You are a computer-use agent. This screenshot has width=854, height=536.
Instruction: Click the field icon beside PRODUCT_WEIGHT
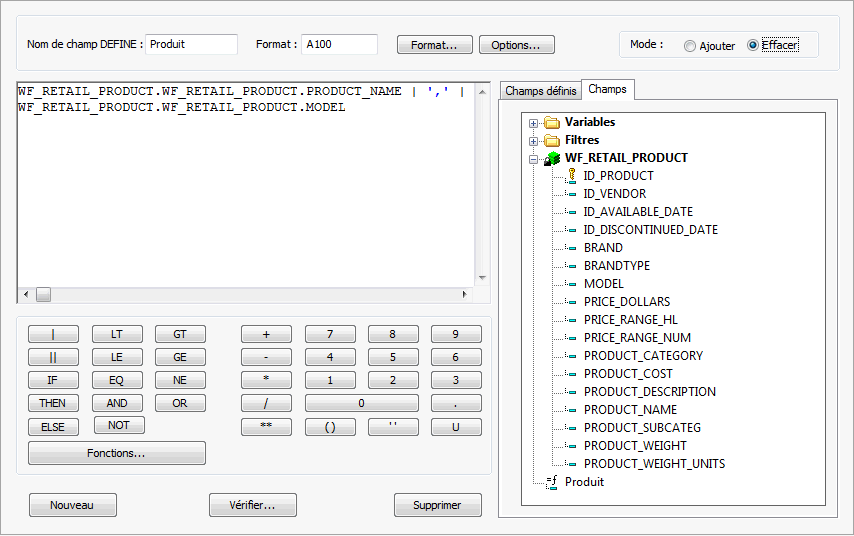(571, 446)
